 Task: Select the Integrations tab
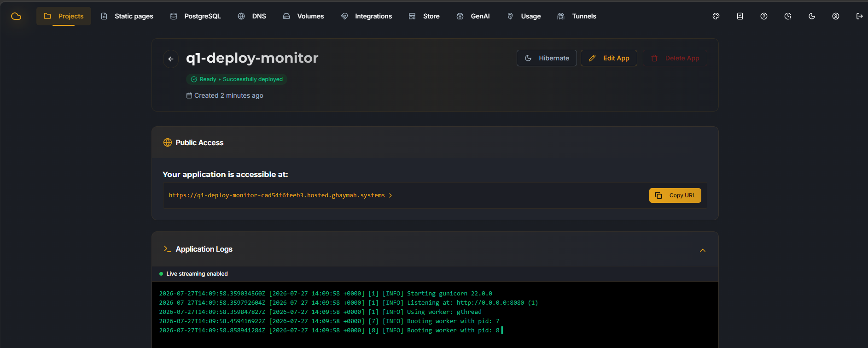[367, 16]
